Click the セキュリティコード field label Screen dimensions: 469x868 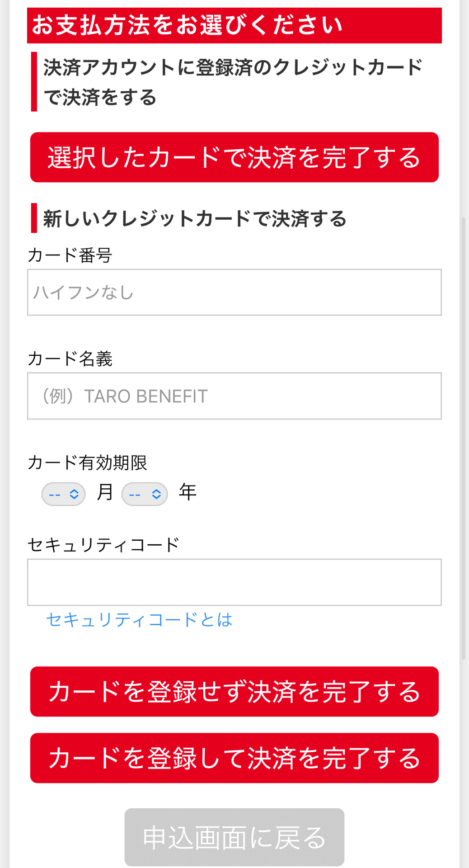[103, 545]
